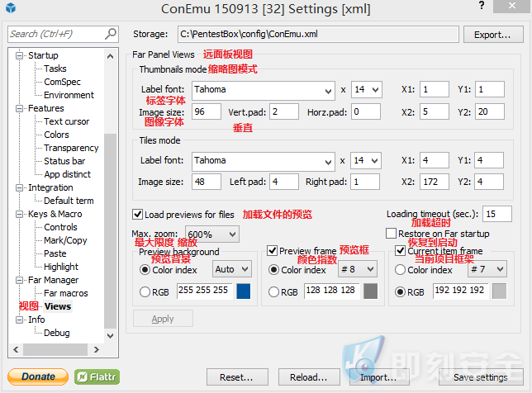This screenshot has height=393, width=532.
Task: Click the Reload... button
Action: tap(309, 376)
